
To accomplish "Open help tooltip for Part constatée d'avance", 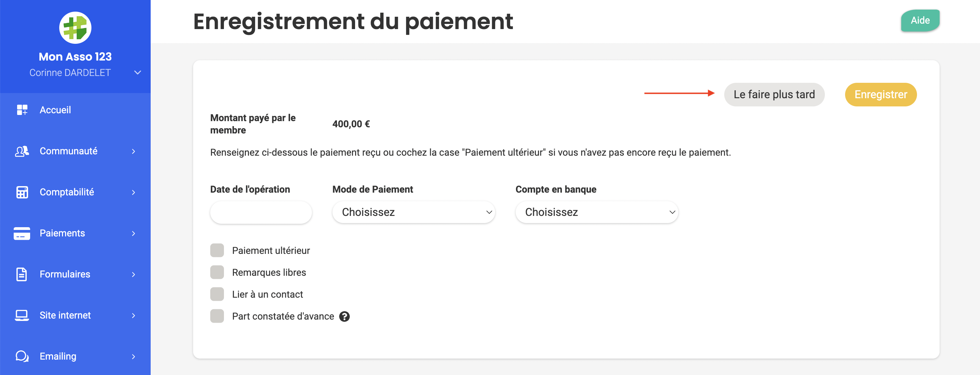I will [344, 316].
